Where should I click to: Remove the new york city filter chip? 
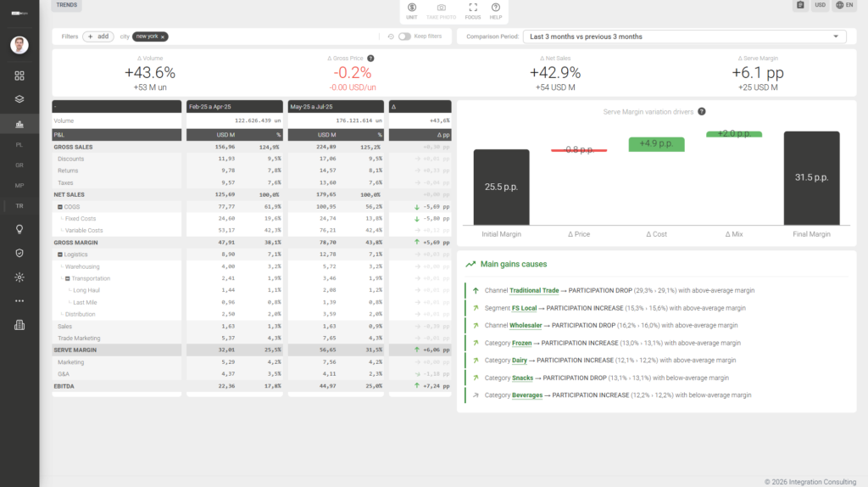tap(163, 37)
